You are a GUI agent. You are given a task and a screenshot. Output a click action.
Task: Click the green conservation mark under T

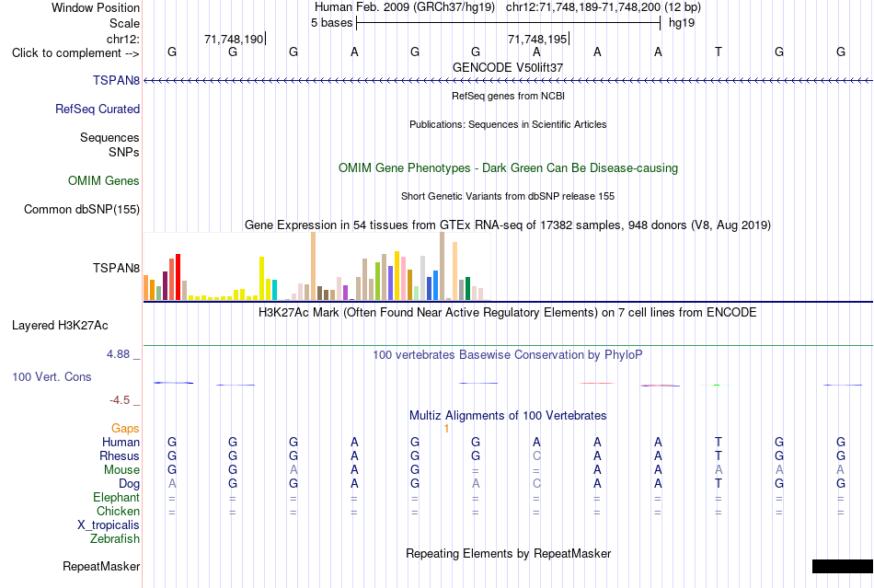tap(717, 385)
